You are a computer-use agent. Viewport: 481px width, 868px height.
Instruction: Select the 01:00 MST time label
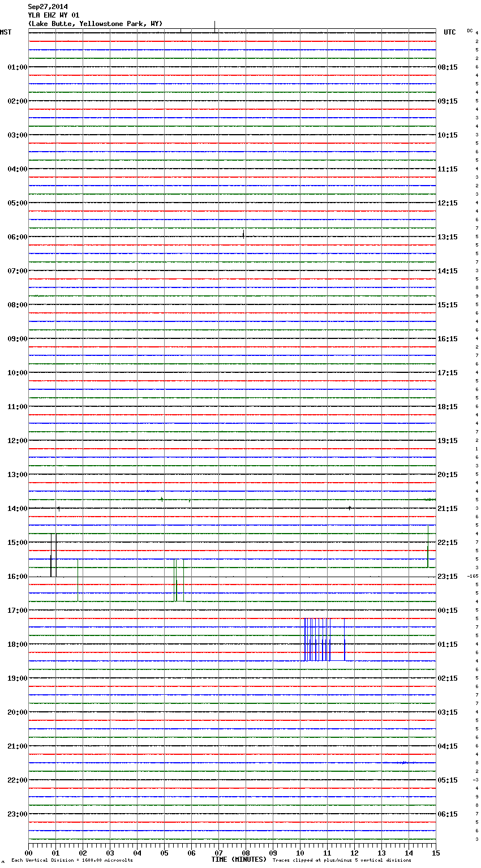[x=17, y=67]
